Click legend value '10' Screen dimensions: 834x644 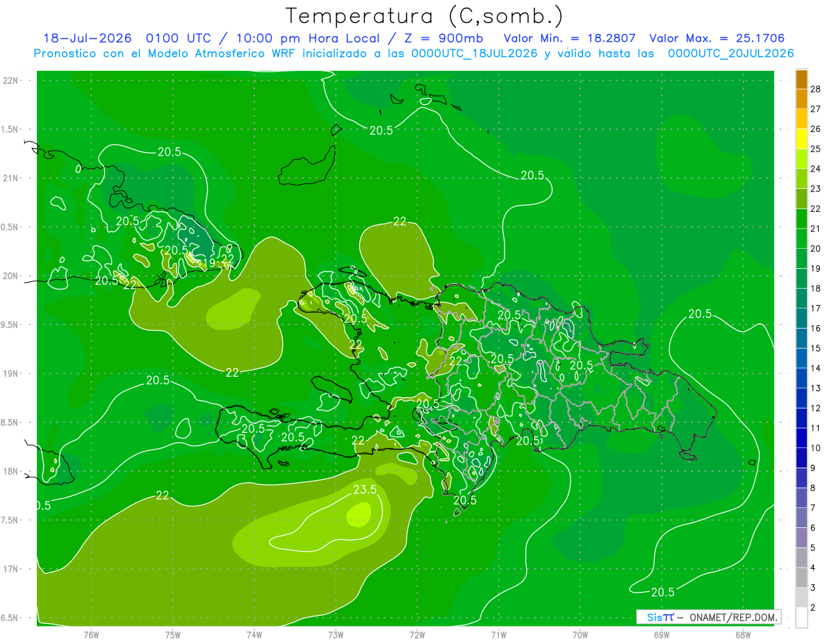(816, 448)
